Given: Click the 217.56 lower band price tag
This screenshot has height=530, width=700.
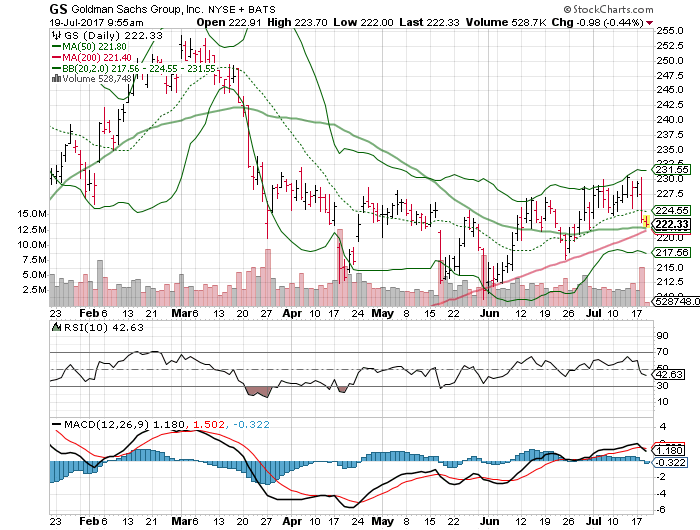Looking at the screenshot, I should (x=671, y=252).
